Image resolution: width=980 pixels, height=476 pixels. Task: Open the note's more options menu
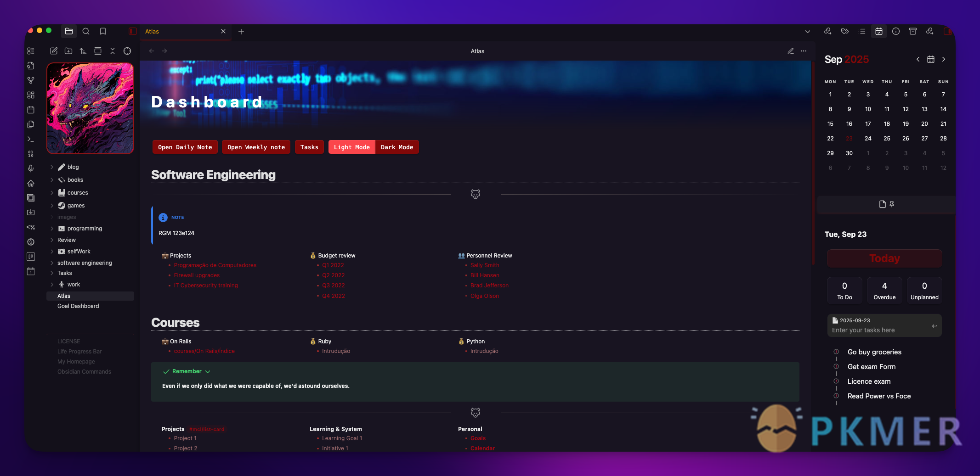[x=804, y=51]
